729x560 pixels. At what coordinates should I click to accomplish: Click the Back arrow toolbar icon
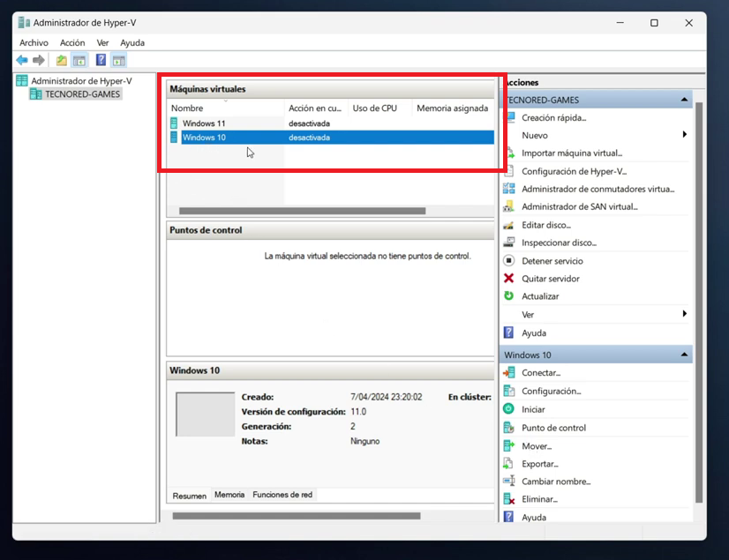tap(22, 60)
